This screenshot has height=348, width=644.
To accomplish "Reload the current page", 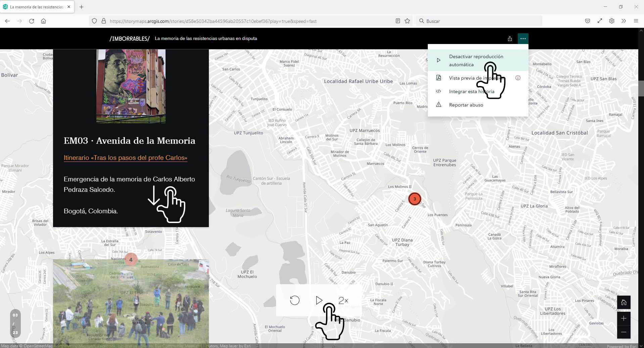I will tap(32, 21).
